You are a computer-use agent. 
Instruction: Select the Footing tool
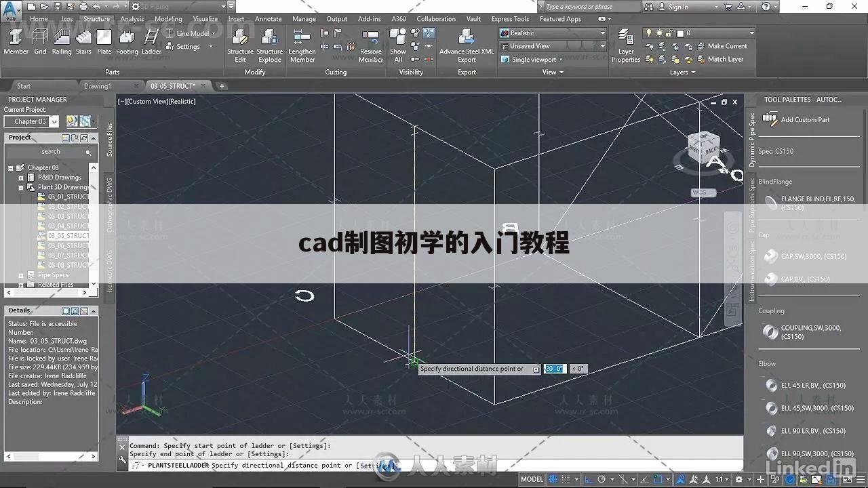(x=127, y=41)
